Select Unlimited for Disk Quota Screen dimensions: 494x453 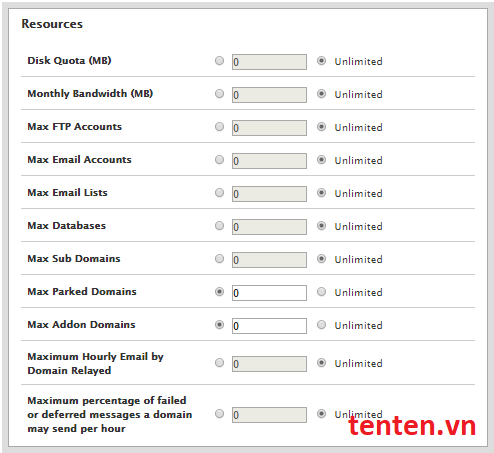[321, 61]
